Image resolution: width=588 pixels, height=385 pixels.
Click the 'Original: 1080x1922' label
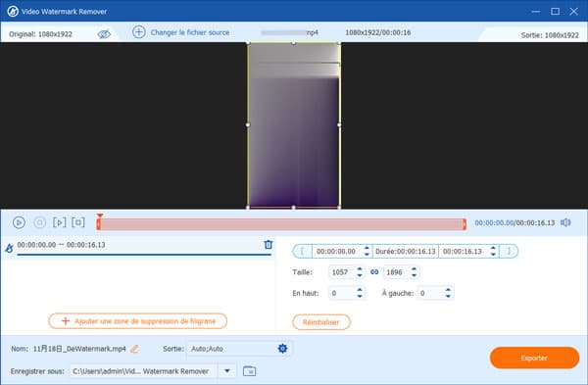click(x=40, y=34)
